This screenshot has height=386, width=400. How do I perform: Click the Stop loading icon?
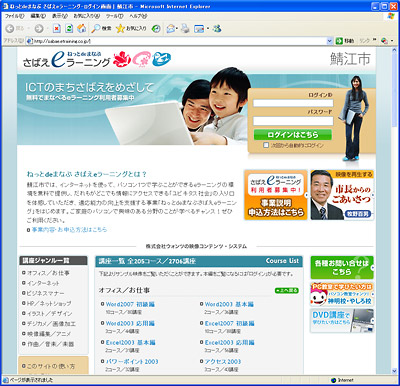point(57,29)
